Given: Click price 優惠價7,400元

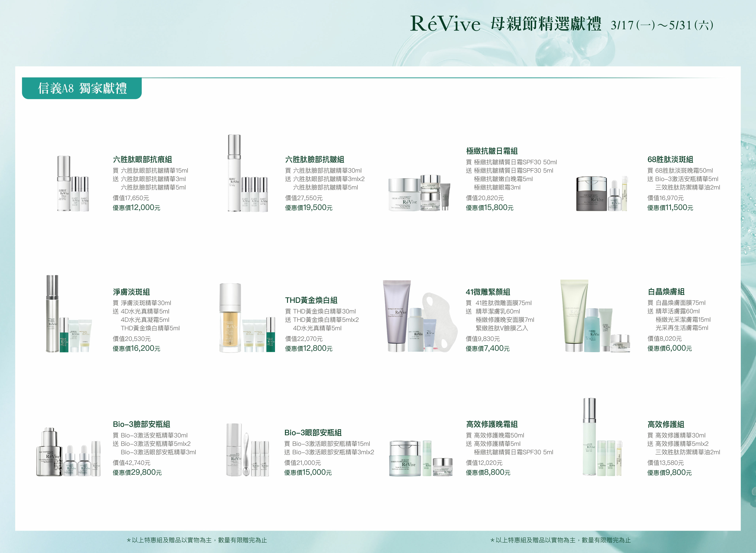Looking at the screenshot, I should pos(488,349).
